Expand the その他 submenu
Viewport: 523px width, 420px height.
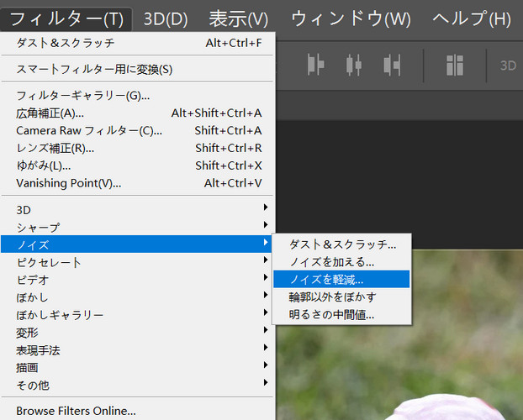point(138,385)
